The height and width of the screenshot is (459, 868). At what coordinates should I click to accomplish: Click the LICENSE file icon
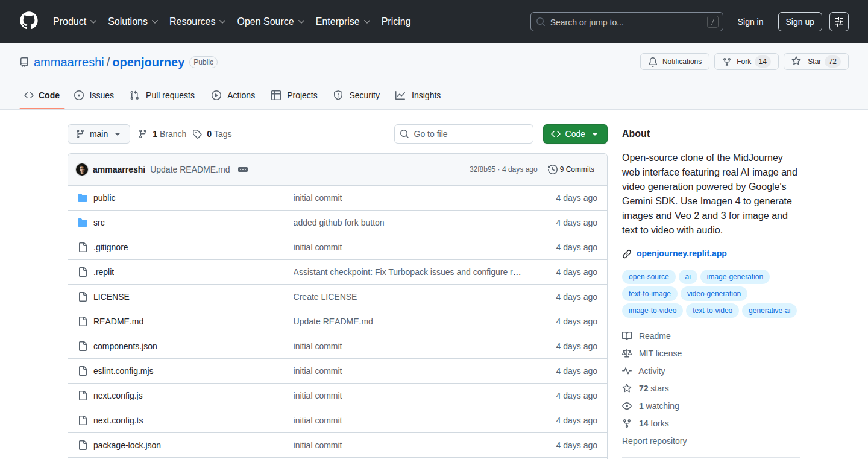pyautogui.click(x=83, y=297)
